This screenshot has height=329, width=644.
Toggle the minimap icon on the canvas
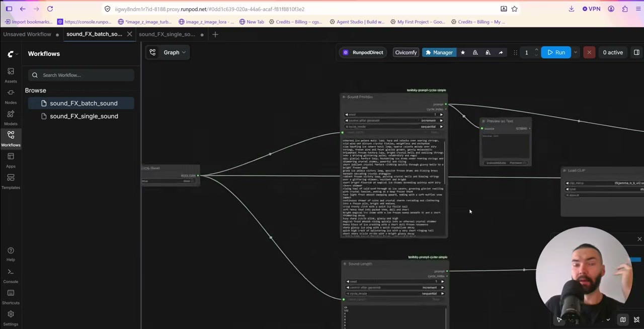[x=623, y=319]
